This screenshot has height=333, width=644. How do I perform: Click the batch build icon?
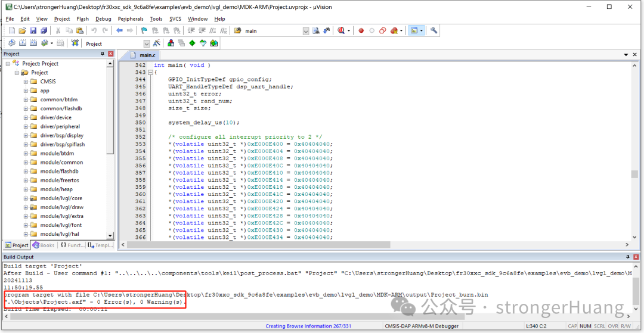click(x=44, y=43)
